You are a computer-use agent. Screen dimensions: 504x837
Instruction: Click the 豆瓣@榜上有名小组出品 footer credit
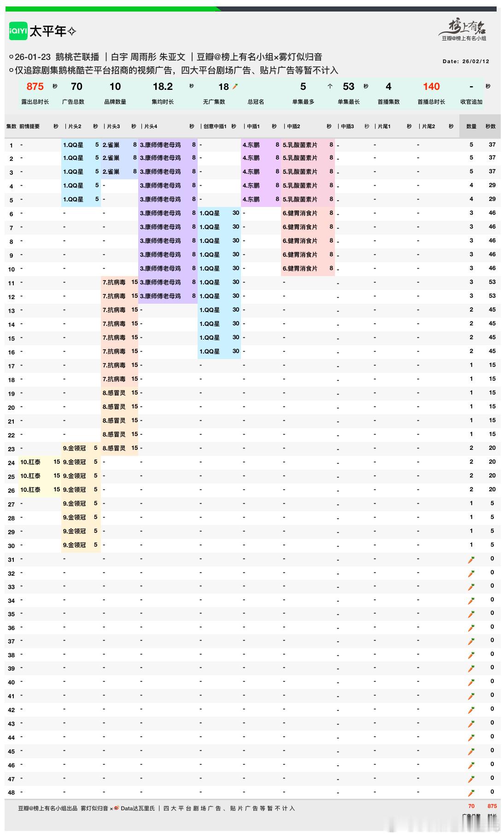click(x=48, y=808)
